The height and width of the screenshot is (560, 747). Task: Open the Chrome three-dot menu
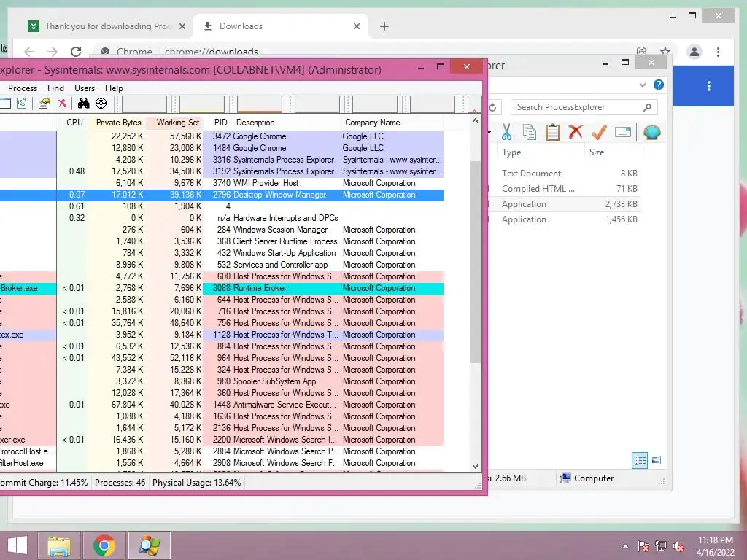(718, 52)
